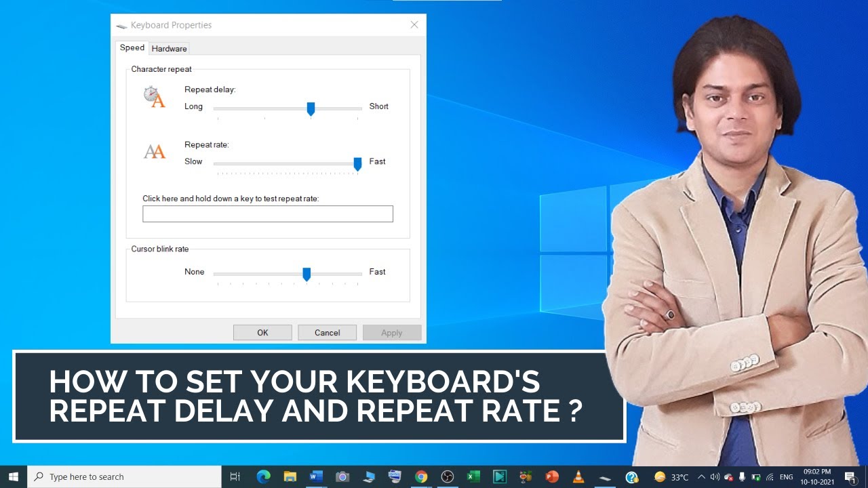Open Microsoft Excel from the taskbar
This screenshot has width=868, height=488.
[473, 476]
